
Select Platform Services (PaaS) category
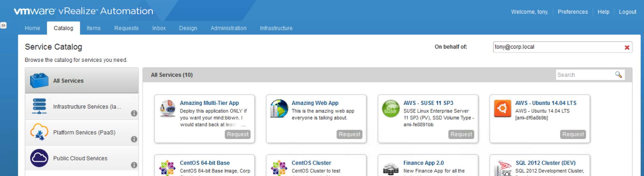coord(82,132)
